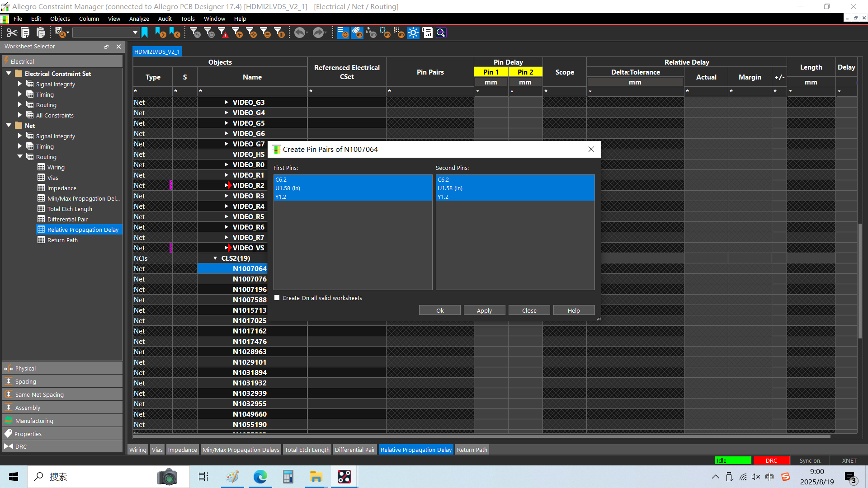
Task: Select U1.58 (In) in First Pins list
Action: pos(288,188)
